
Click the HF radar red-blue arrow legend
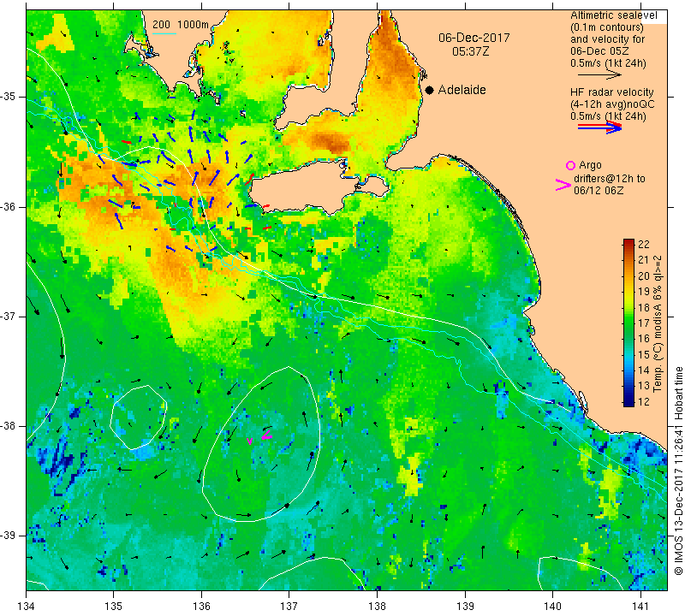coord(599,127)
